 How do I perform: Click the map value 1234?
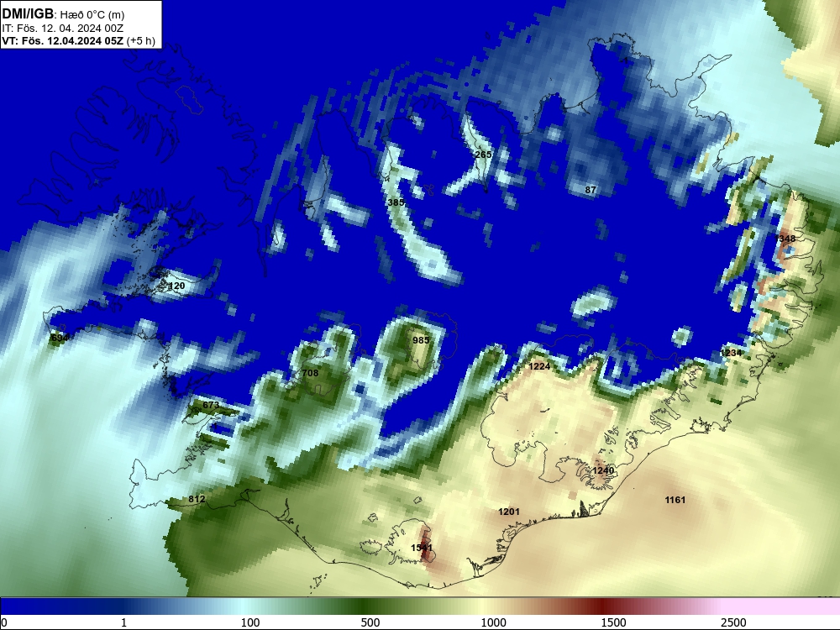[x=731, y=353]
